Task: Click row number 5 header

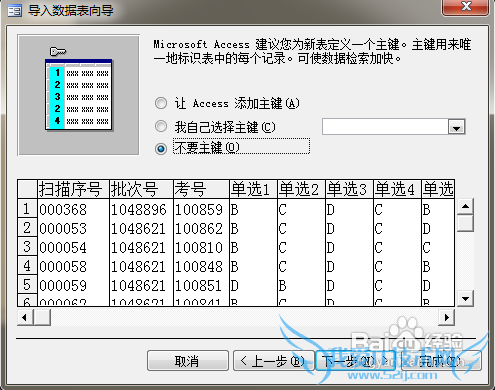Action: [x=27, y=285]
